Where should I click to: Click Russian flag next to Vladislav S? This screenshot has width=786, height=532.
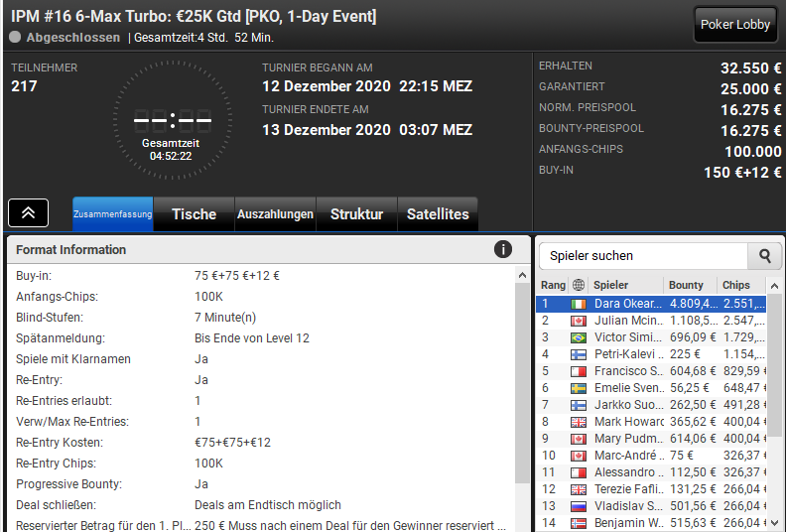coord(579,506)
